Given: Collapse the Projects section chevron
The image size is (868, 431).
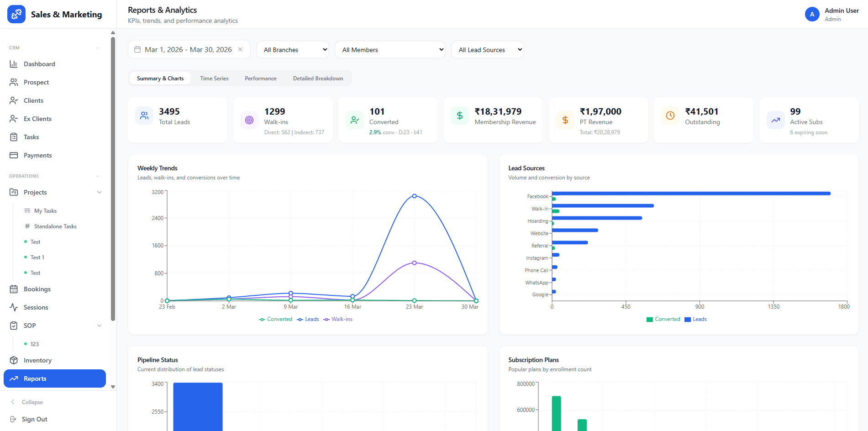Looking at the screenshot, I should pyautogui.click(x=100, y=192).
